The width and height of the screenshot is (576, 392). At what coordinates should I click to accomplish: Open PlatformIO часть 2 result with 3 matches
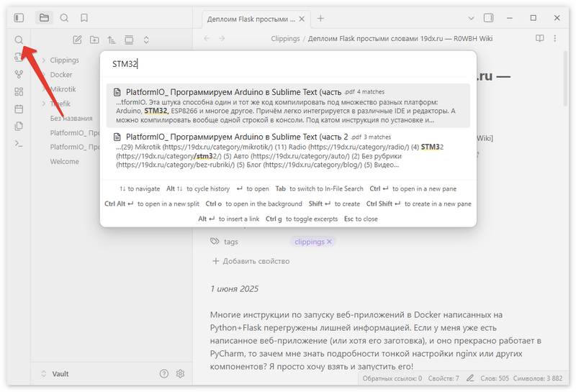289,150
